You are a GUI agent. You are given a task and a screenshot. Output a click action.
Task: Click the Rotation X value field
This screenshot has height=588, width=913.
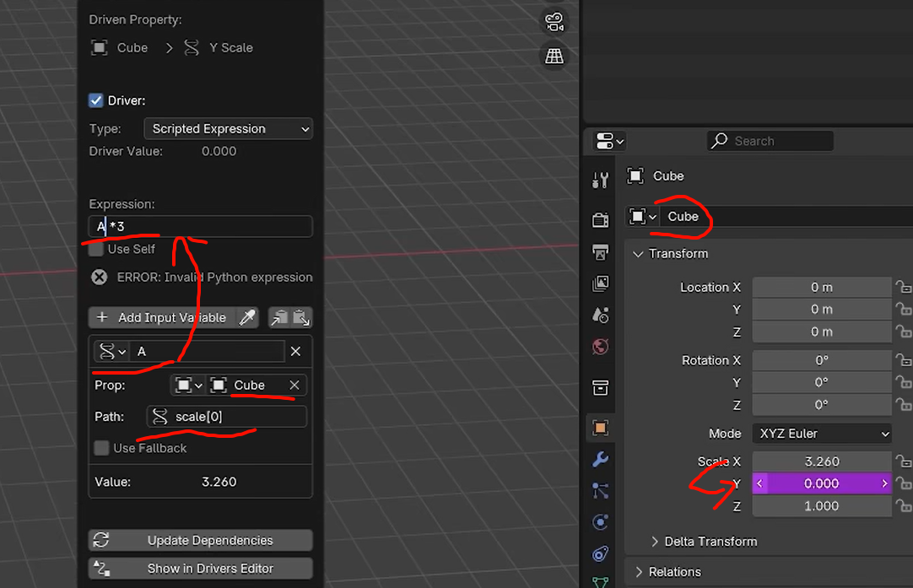tap(822, 360)
